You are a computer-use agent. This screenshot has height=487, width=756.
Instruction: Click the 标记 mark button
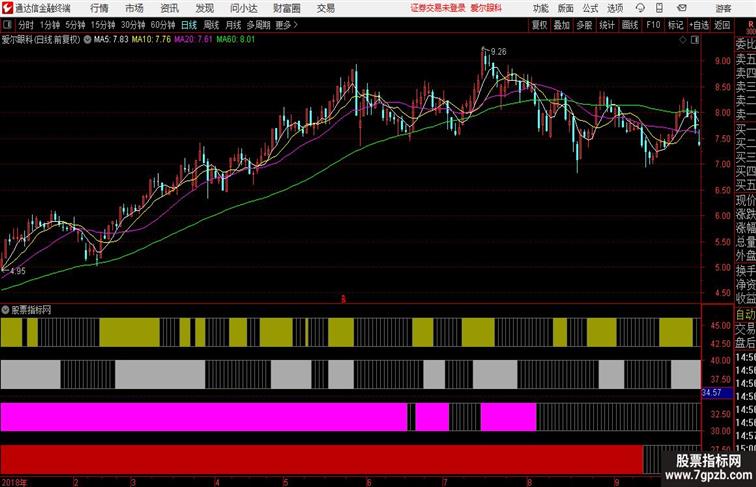[675, 25]
